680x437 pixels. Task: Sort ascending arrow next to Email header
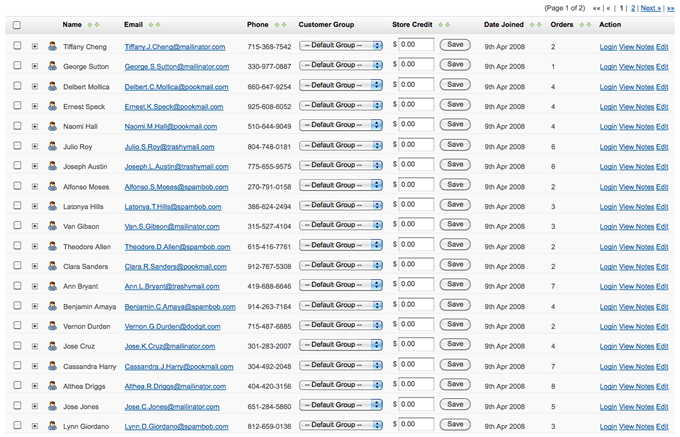(x=151, y=25)
